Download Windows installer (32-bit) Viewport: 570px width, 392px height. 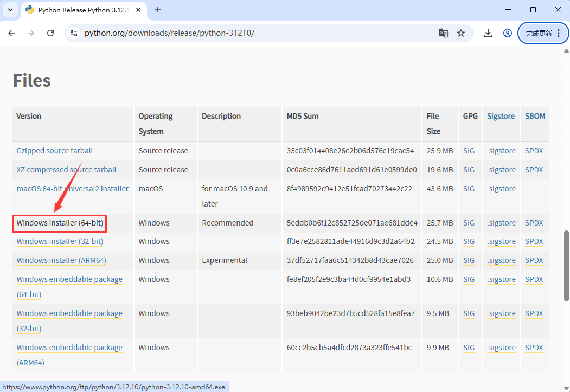[x=60, y=241]
